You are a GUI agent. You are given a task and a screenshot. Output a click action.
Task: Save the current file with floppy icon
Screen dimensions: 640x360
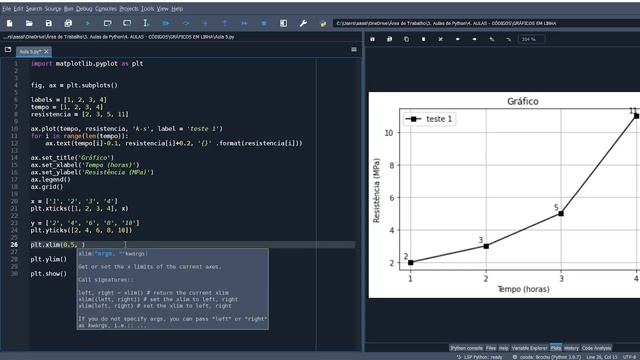pos(49,24)
